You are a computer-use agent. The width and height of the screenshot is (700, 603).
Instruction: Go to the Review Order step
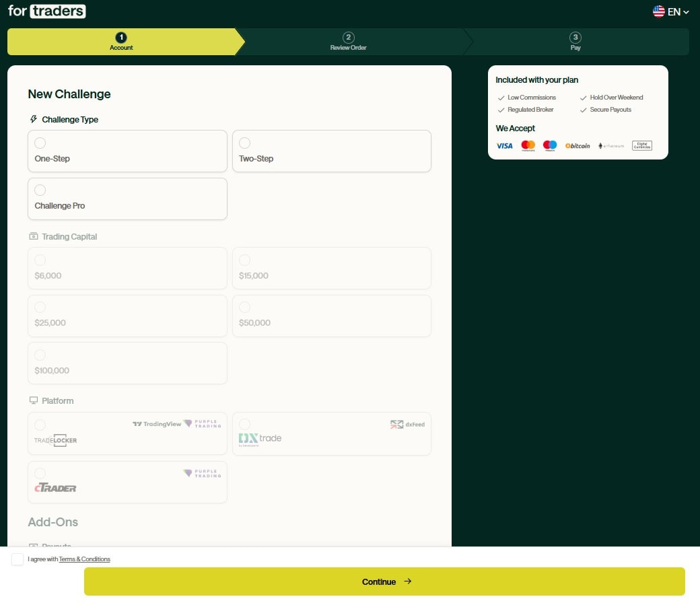coord(348,42)
